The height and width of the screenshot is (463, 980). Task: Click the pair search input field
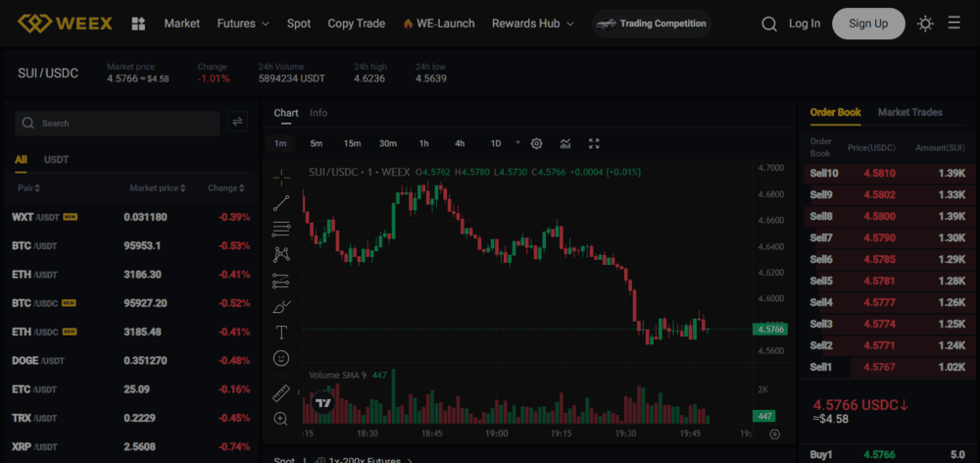[x=118, y=124]
